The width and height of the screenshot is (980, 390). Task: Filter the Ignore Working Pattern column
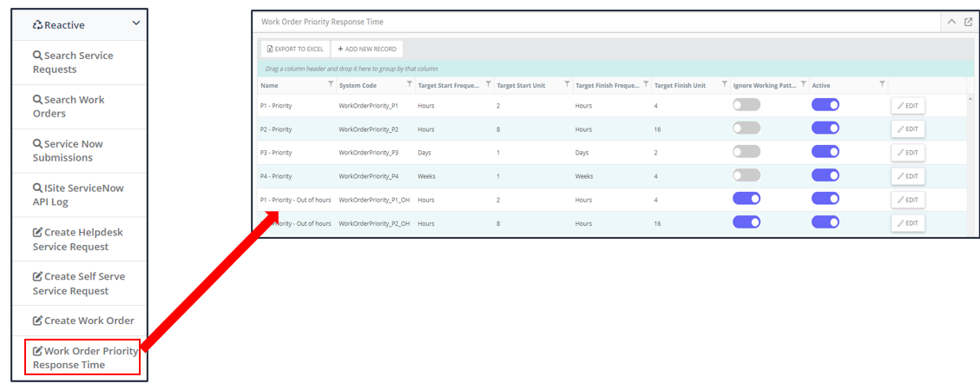tap(803, 83)
